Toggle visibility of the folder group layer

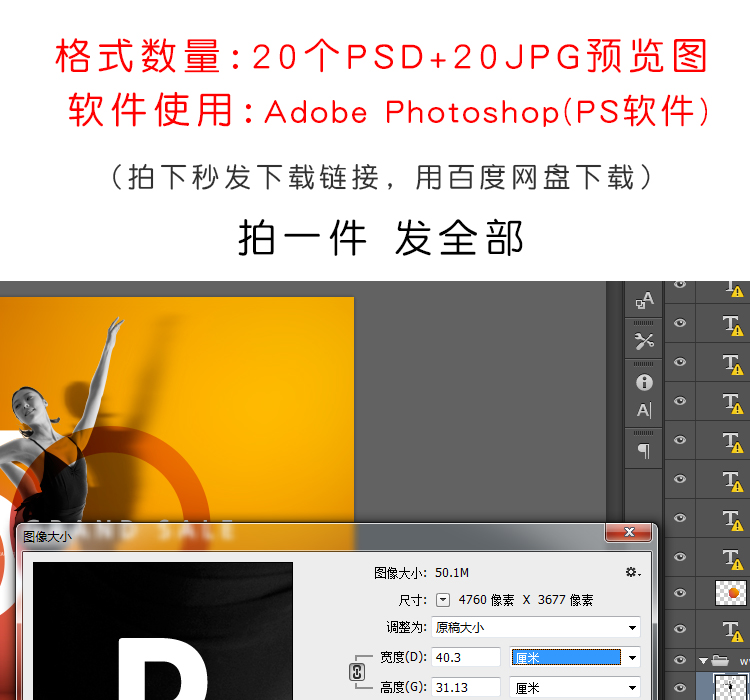click(x=680, y=660)
